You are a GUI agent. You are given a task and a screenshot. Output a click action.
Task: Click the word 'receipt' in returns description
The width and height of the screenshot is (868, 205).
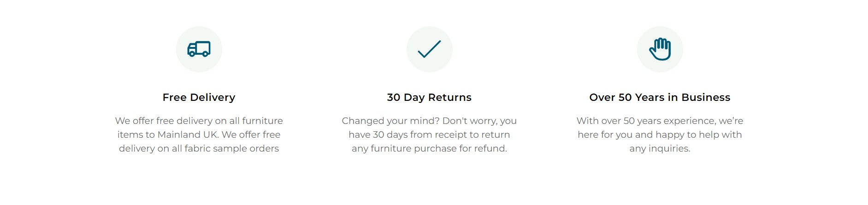pyautogui.click(x=450, y=135)
